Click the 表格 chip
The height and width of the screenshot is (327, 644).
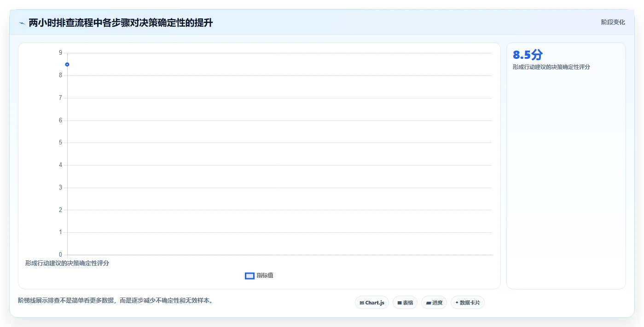[x=405, y=303]
